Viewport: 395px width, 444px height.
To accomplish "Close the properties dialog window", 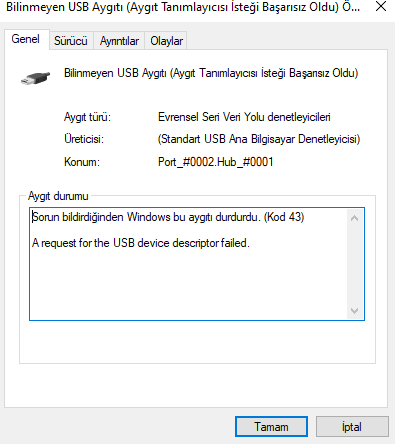I will tap(381, 7).
